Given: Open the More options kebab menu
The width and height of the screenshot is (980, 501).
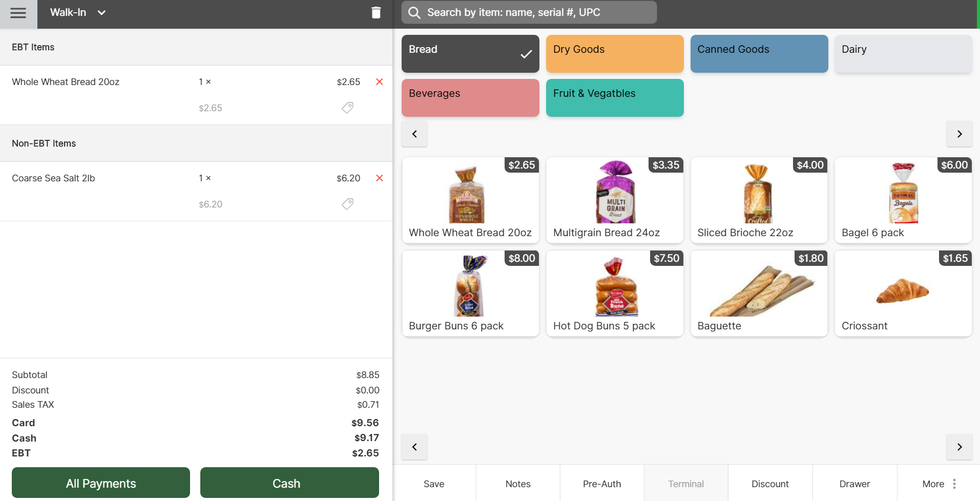Looking at the screenshot, I should (x=954, y=484).
